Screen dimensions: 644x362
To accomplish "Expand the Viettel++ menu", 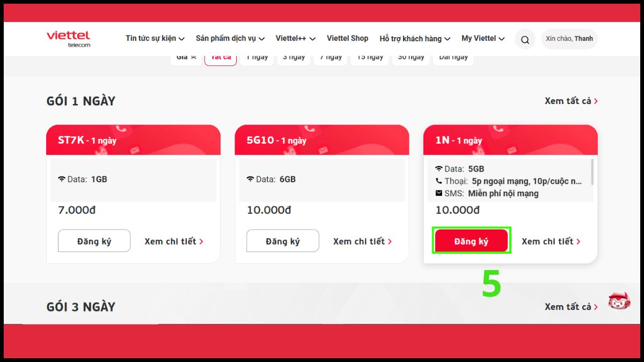I will [296, 39].
